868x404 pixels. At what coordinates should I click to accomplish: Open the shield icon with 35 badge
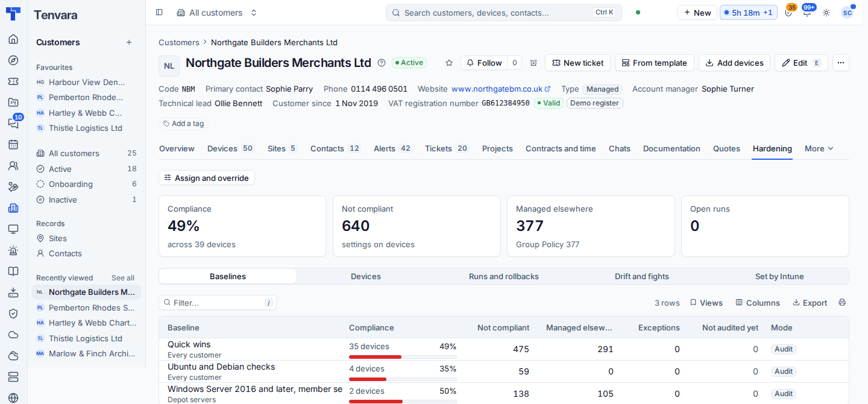coord(788,13)
